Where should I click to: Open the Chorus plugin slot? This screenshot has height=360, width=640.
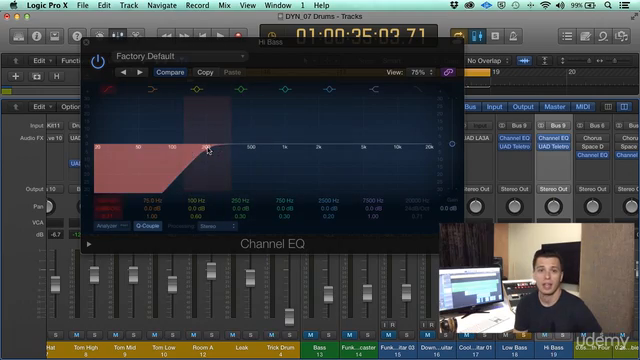click(592, 138)
